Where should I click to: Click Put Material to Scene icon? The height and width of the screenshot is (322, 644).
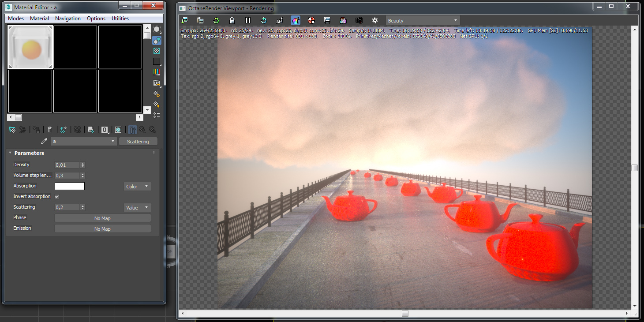click(22, 130)
